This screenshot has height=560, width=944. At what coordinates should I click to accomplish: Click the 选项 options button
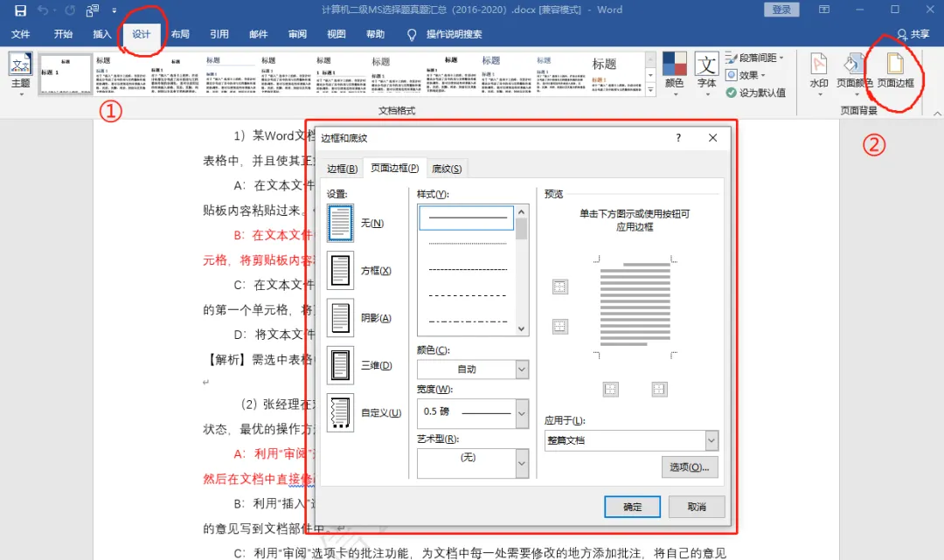690,467
